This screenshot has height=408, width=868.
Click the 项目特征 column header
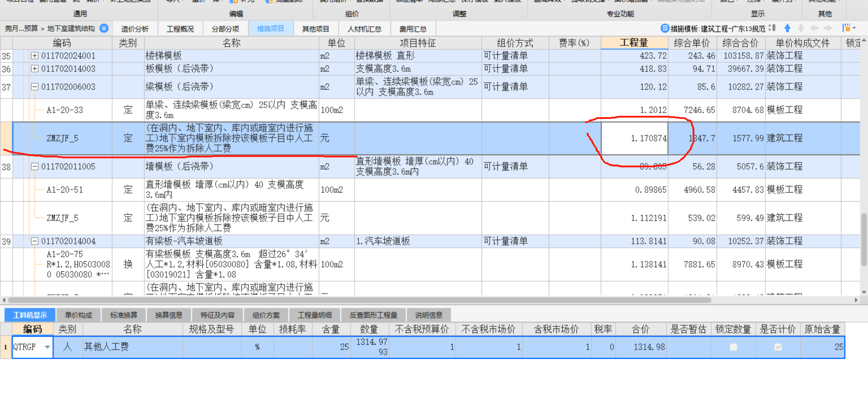click(418, 43)
